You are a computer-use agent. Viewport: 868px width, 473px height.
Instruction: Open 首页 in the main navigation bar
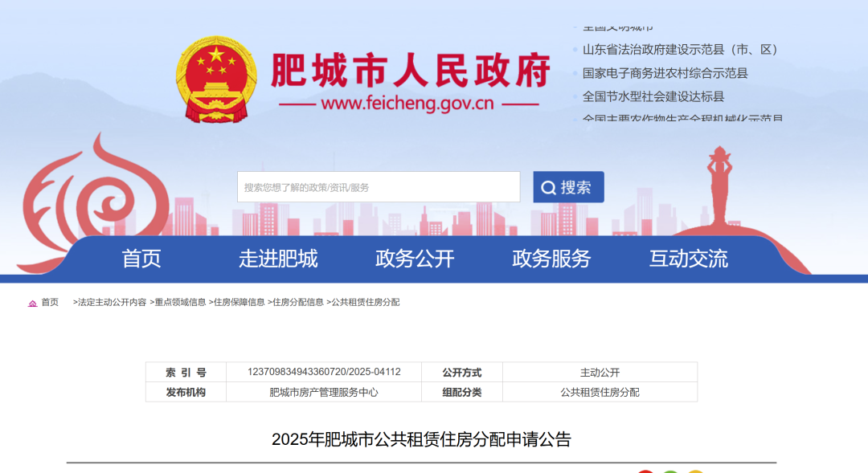tap(141, 259)
